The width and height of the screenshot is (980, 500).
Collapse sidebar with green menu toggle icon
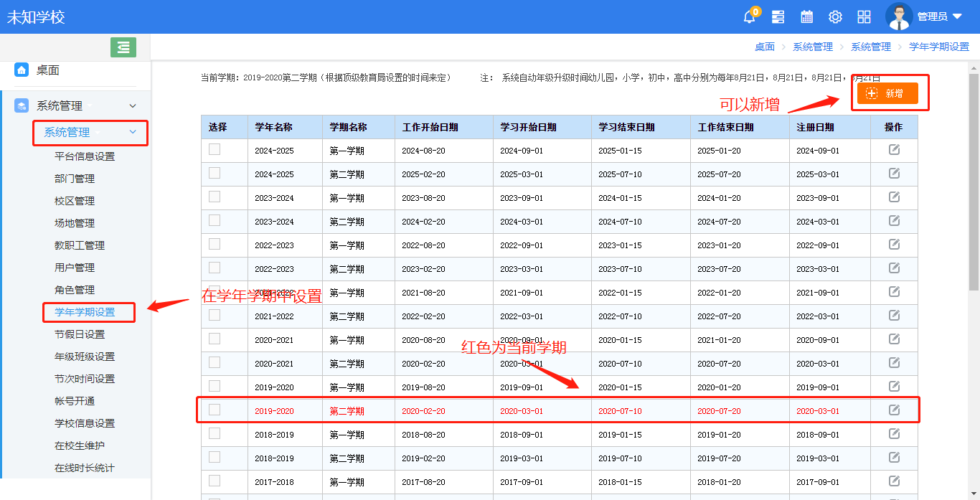(x=123, y=47)
